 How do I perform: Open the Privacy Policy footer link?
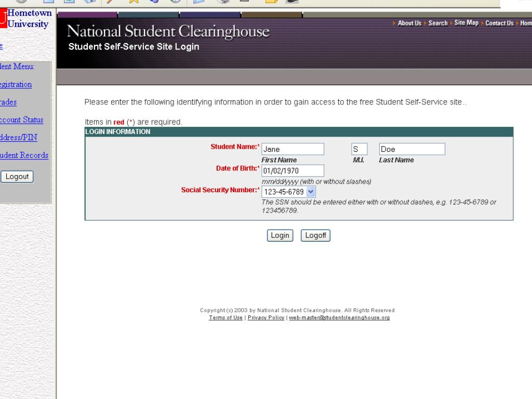[x=266, y=317]
